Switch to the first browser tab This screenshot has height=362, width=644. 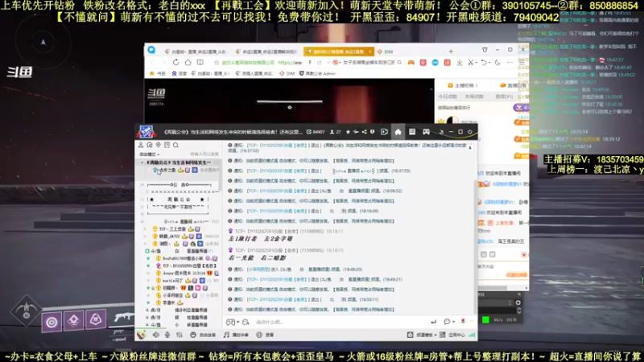195,51
